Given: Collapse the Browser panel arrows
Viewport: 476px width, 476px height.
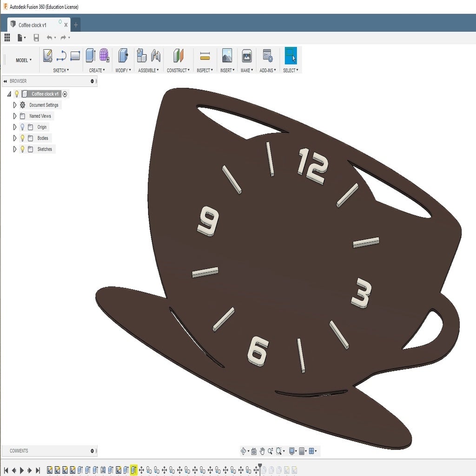Looking at the screenshot, I should 5,81.
